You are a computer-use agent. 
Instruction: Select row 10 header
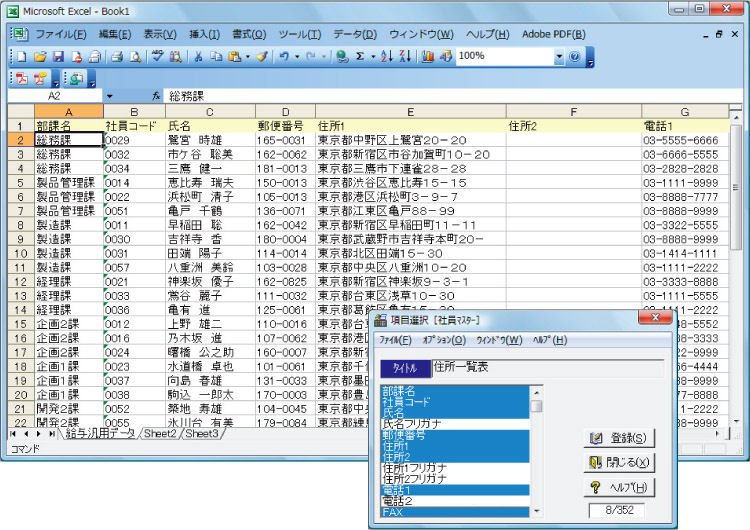[x=21, y=254]
